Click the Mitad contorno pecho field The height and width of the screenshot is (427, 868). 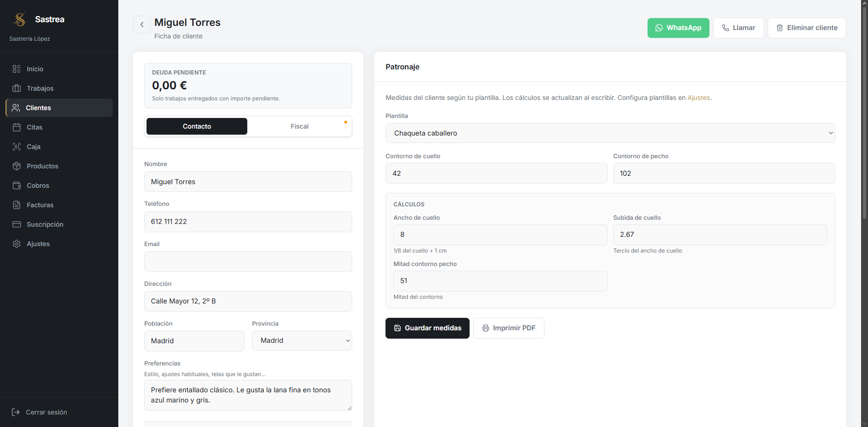(501, 281)
